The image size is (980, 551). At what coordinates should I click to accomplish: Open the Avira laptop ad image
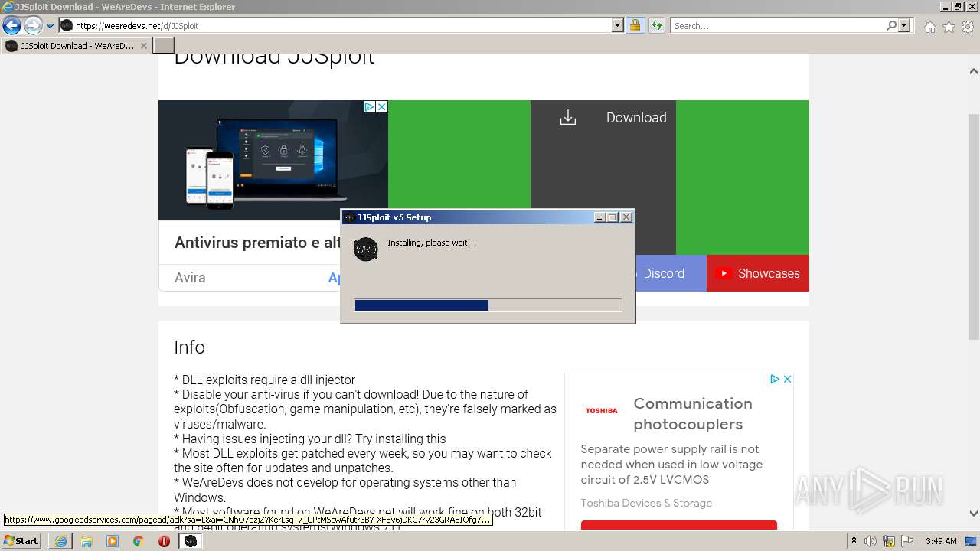[x=273, y=161]
